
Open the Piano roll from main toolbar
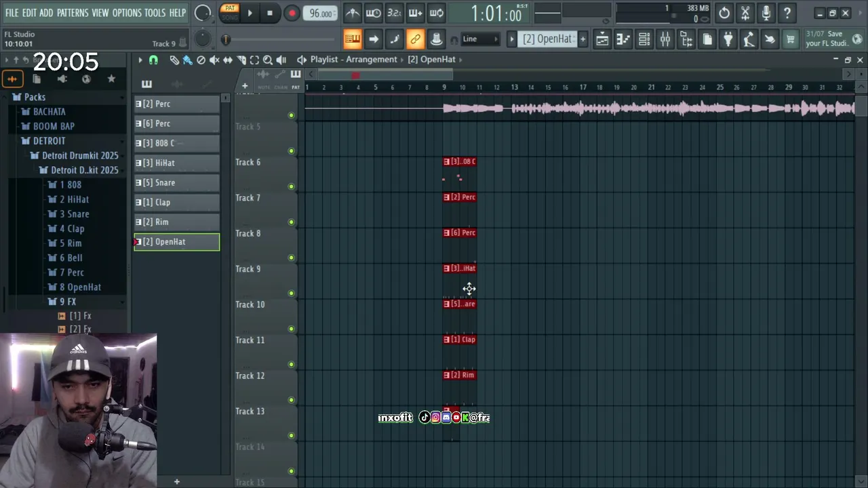(x=623, y=39)
